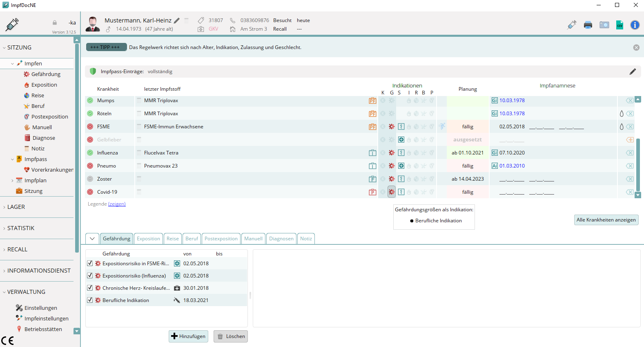Click the Influenza Gefährdung indication icon
The height and width of the screenshot is (347, 644).
pyautogui.click(x=392, y=153)
